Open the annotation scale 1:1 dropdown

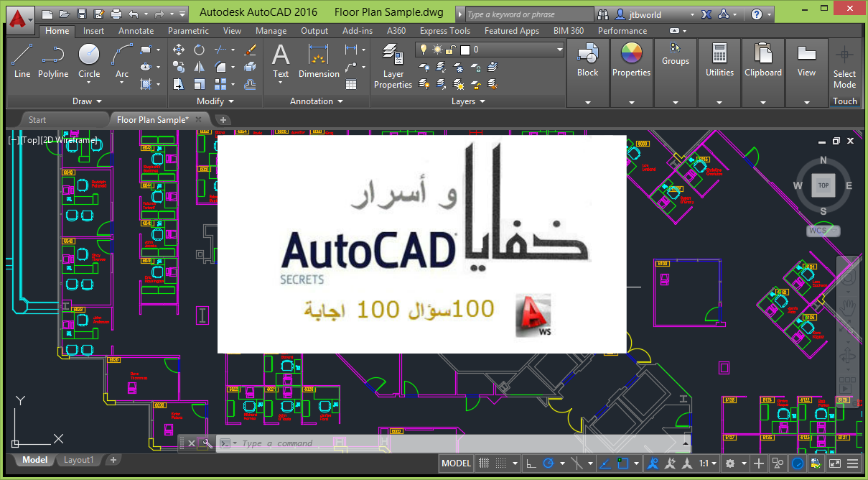pos(707,463)
